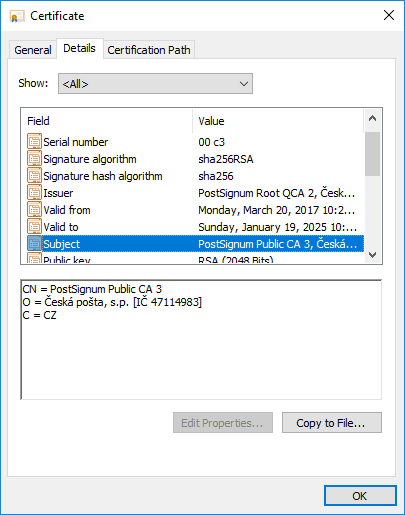The width and height of the screenshot is (405, 515).
Task: Open the Certification Path tab
Action: tap(149, 50)
